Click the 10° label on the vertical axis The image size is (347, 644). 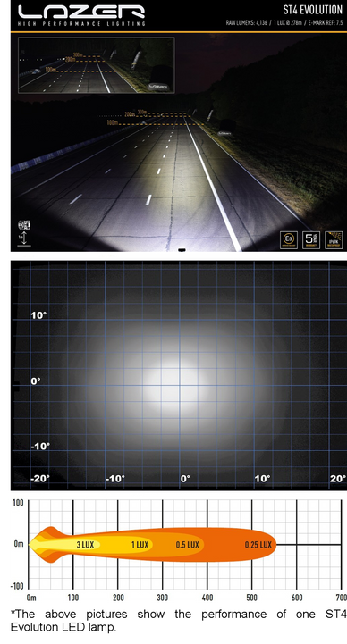(38, 315)
